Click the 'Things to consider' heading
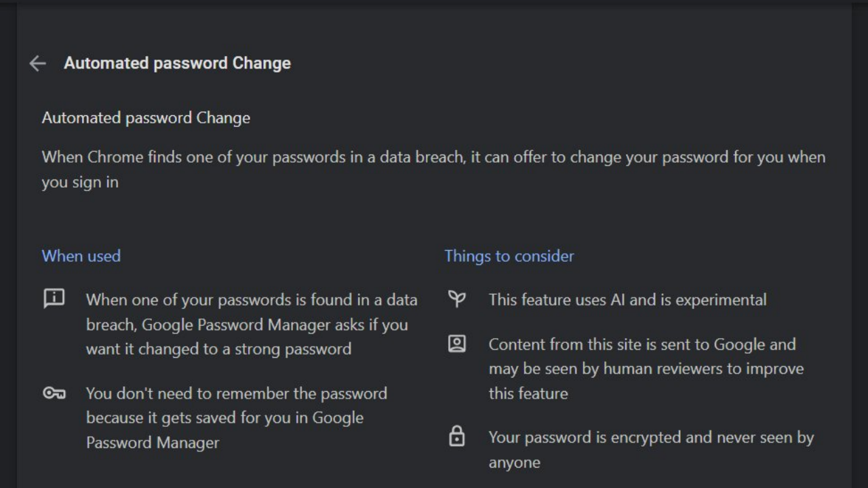Screen dimensions: 868x488 pos(509,256)
